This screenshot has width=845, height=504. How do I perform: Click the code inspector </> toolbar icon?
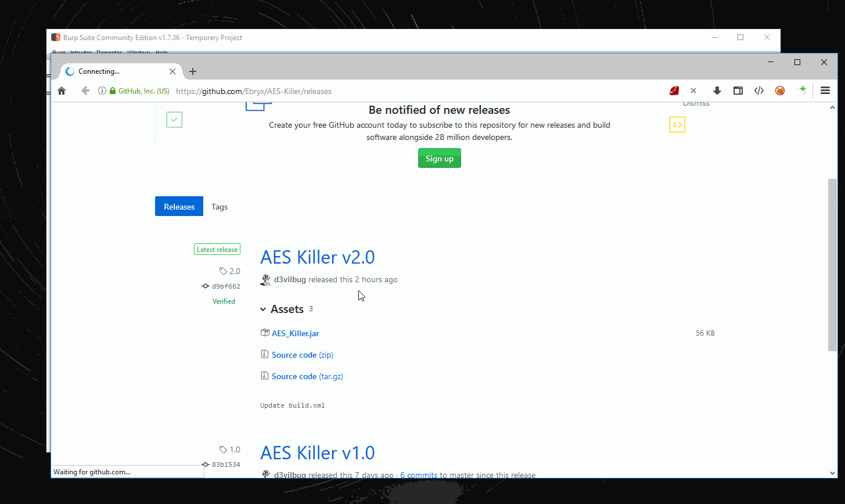[x=758, y=91]
